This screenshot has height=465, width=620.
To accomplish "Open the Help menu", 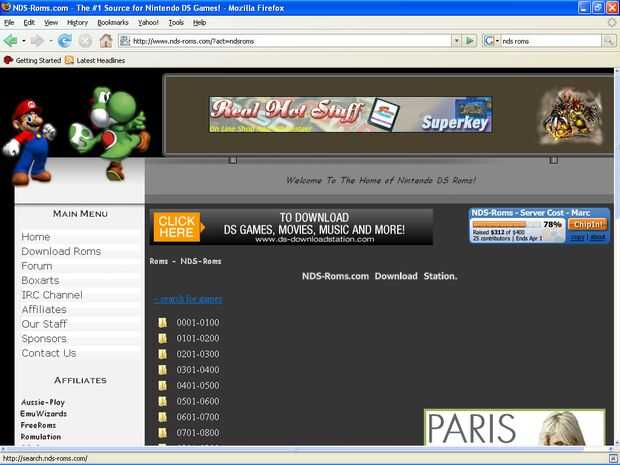I will point(199,23).
